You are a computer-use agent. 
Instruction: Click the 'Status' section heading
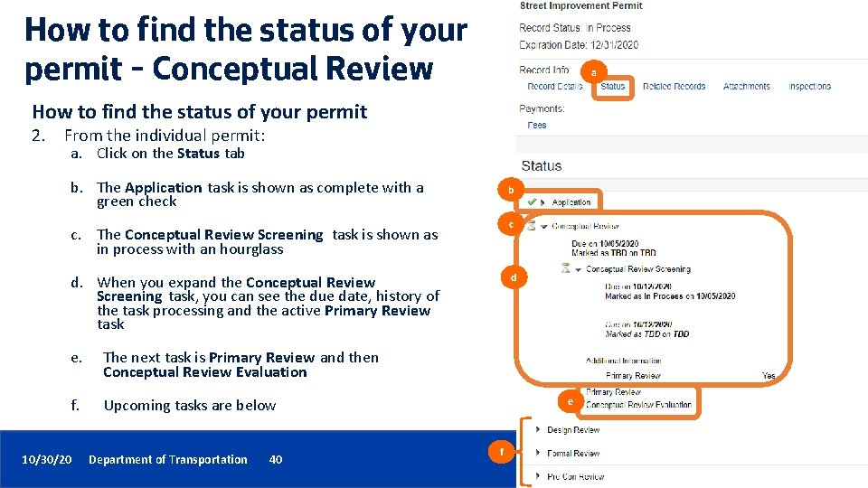[x=541, y=166]
